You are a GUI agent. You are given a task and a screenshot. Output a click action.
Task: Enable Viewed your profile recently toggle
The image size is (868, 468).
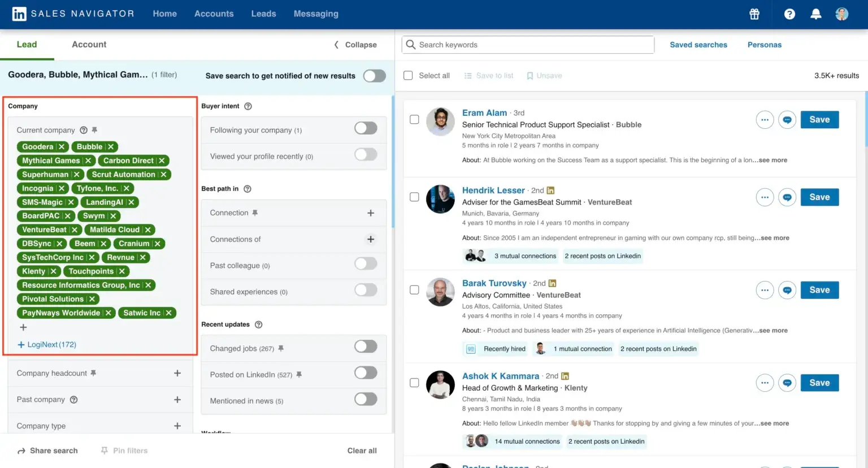366,154
